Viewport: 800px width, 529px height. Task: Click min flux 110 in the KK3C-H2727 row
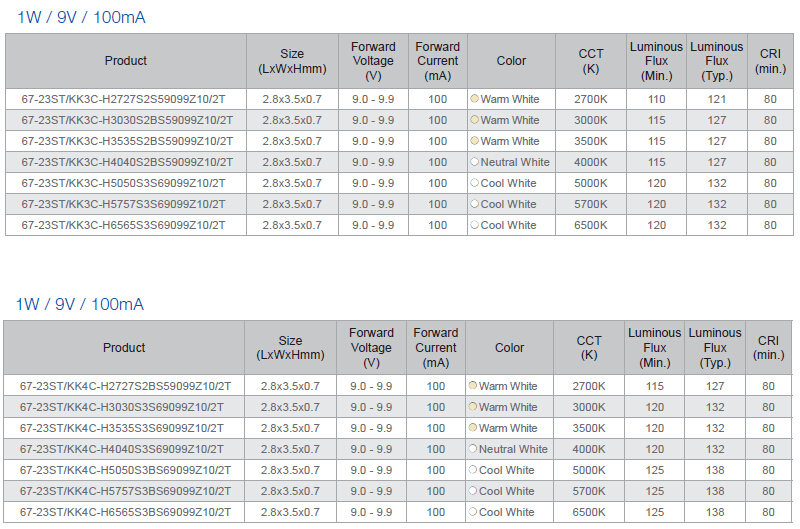tap(656, 99)
